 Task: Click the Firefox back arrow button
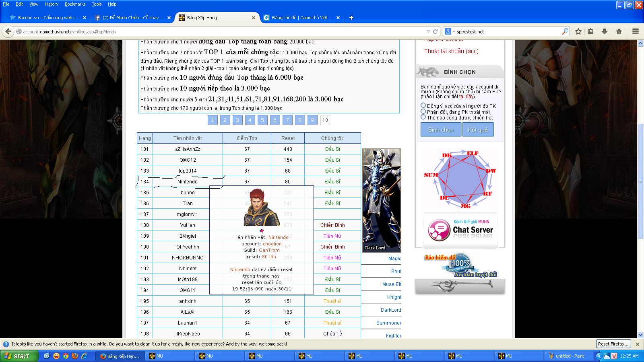[x=8, y=31]
